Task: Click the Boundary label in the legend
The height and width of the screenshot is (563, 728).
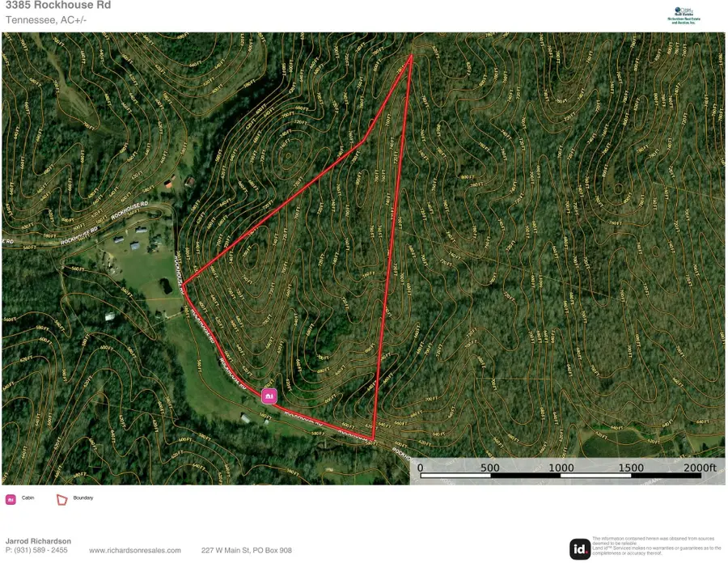Action: [x=83, y=498]
